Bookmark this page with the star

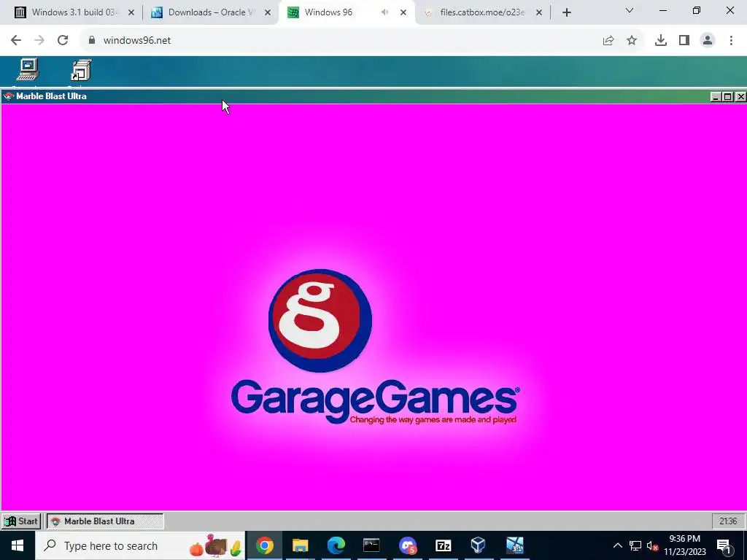point(632,40)
